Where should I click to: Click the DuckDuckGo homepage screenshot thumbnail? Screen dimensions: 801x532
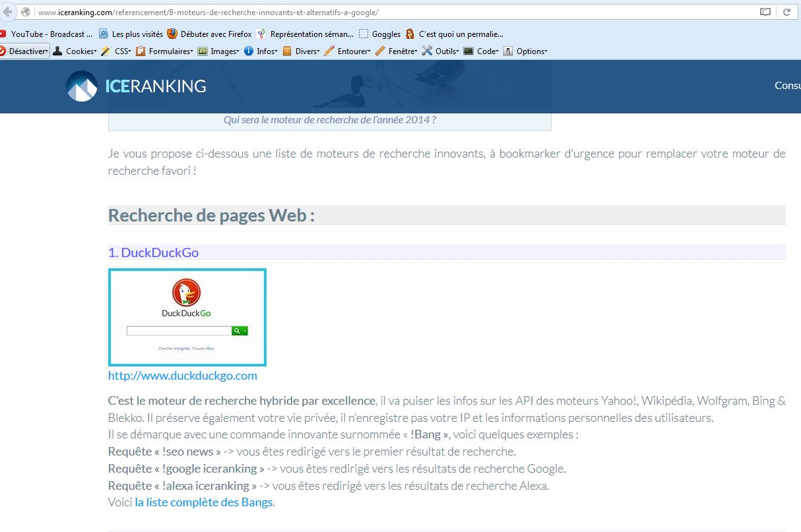187,317
